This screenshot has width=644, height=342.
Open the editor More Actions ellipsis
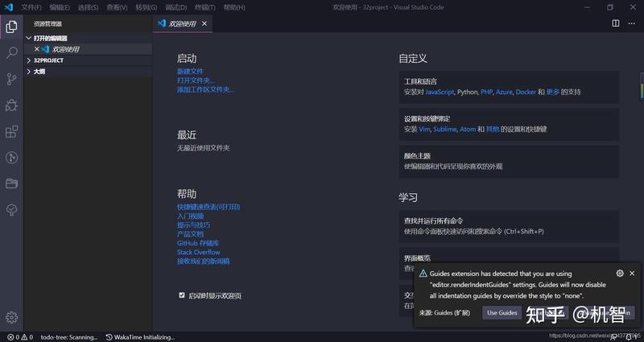(x=632, y=23)
